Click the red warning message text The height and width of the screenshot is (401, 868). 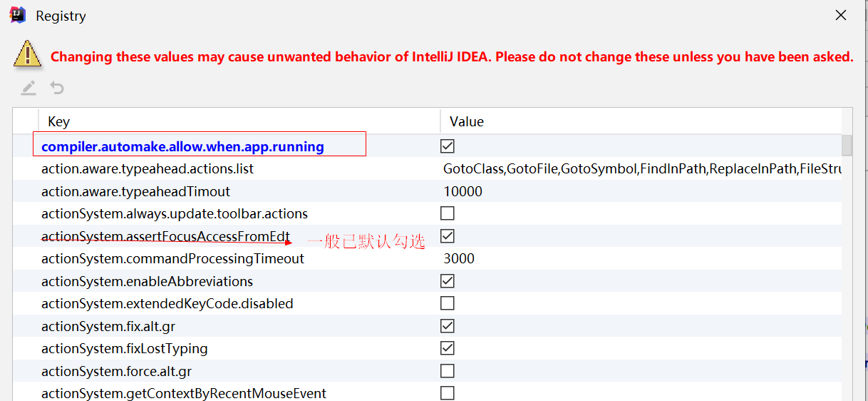pos(452,57)
